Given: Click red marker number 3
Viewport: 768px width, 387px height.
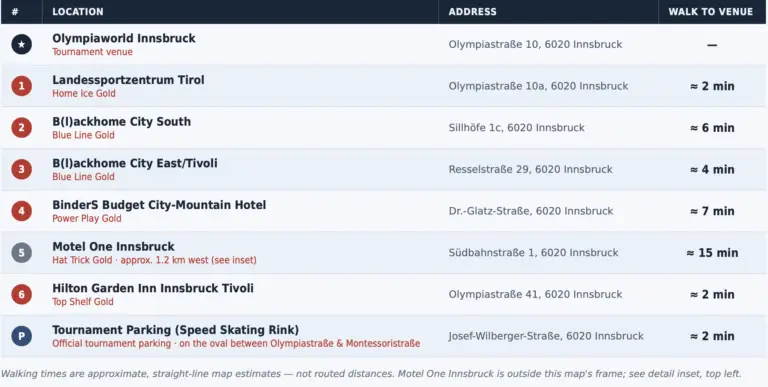Looking at the screenshot, I should [x=22, y=169].
